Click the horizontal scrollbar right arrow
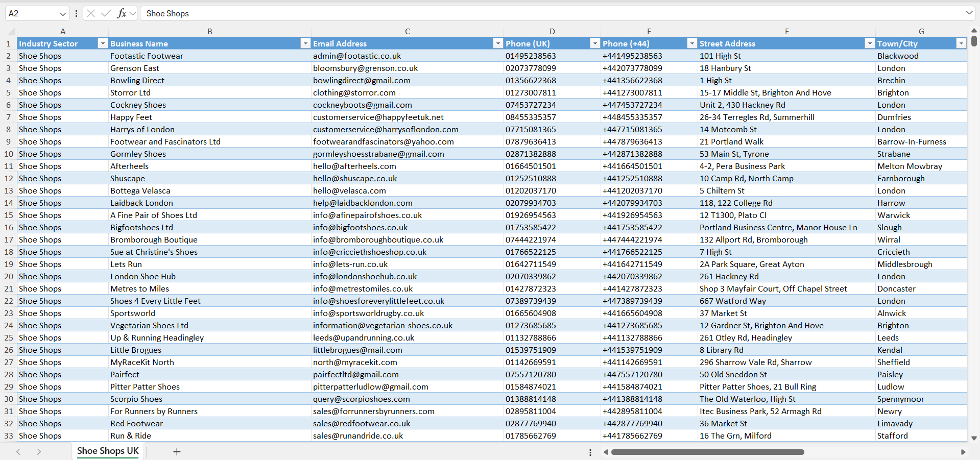Screen dimensions: 980x460 [x=963, y=452]
